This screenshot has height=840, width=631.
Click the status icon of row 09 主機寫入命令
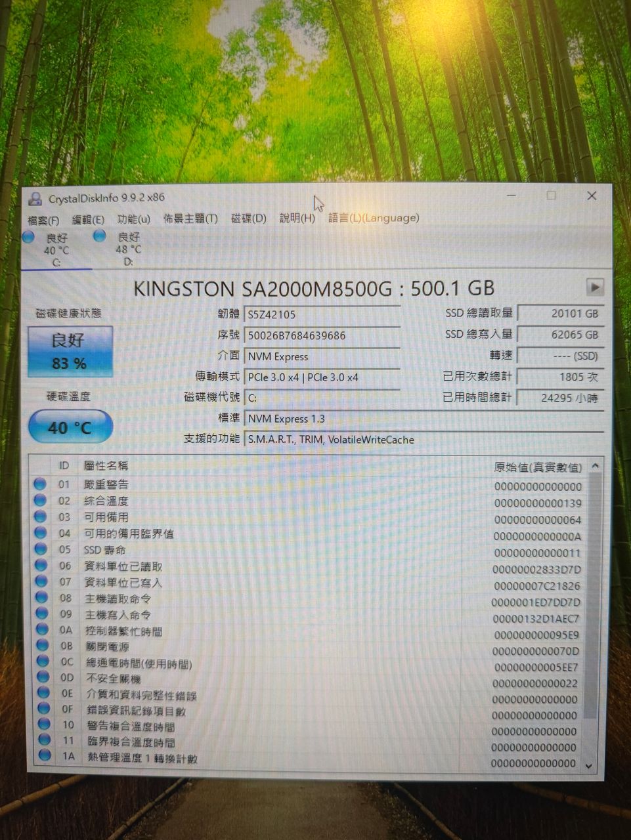click(42, 614)
